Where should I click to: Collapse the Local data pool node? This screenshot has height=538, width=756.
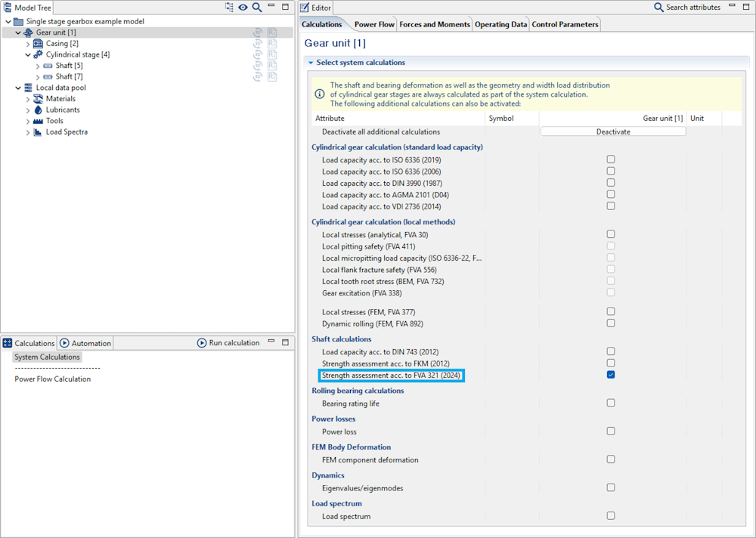(18, 88)
